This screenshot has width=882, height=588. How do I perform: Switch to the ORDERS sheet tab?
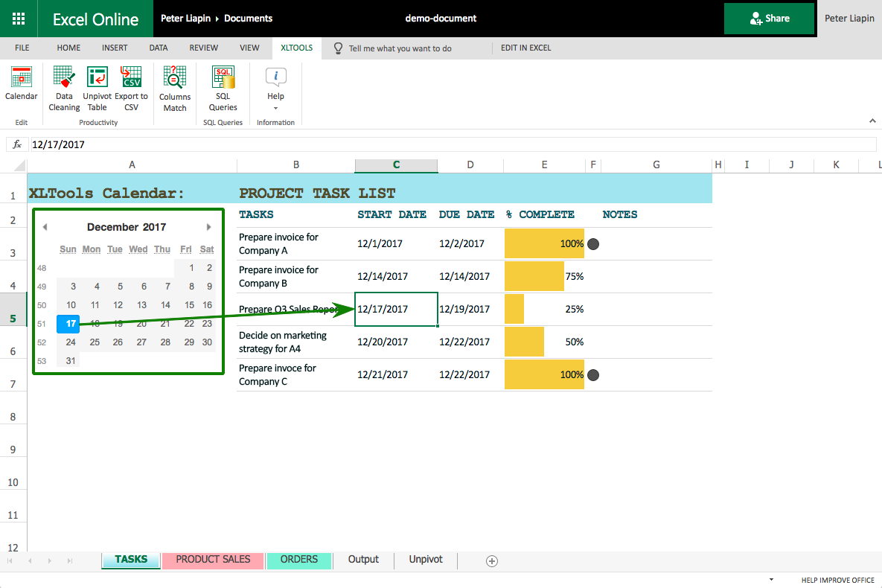(x=298, y=559)
